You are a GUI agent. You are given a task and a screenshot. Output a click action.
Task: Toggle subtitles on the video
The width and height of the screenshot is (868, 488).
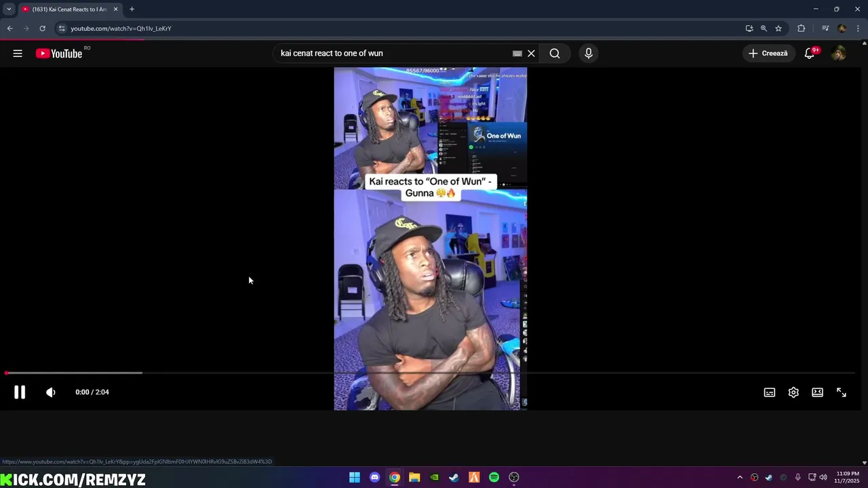[x=770, y=392]
